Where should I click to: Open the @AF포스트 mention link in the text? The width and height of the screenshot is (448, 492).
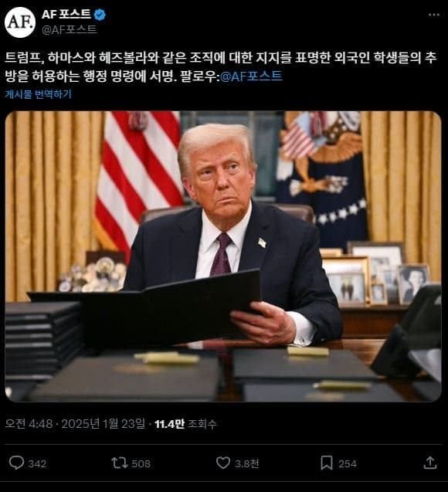(251, 76)
